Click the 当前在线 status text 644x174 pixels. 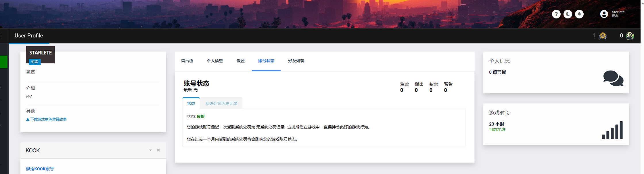(497, 130)
